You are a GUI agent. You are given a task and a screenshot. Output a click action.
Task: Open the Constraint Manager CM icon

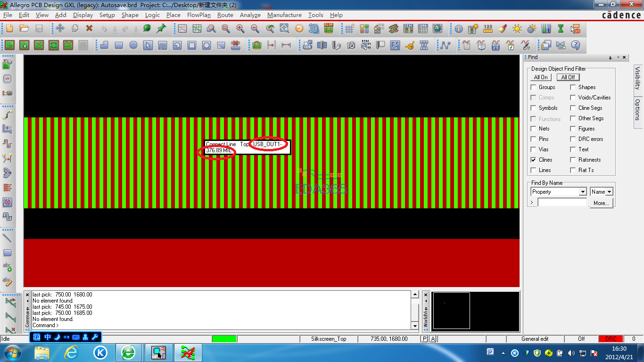tap(408, 29)
